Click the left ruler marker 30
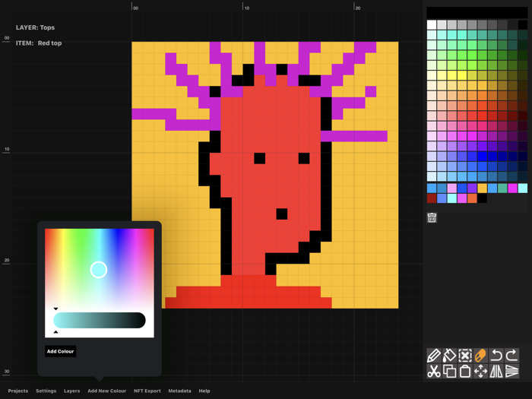This screenshot has width=532, height=399. 6,371
